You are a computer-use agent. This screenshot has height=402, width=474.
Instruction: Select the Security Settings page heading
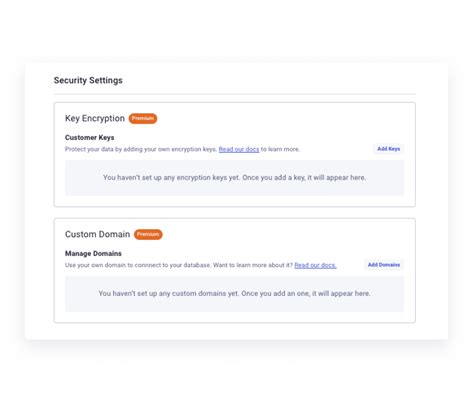point(88,80)
